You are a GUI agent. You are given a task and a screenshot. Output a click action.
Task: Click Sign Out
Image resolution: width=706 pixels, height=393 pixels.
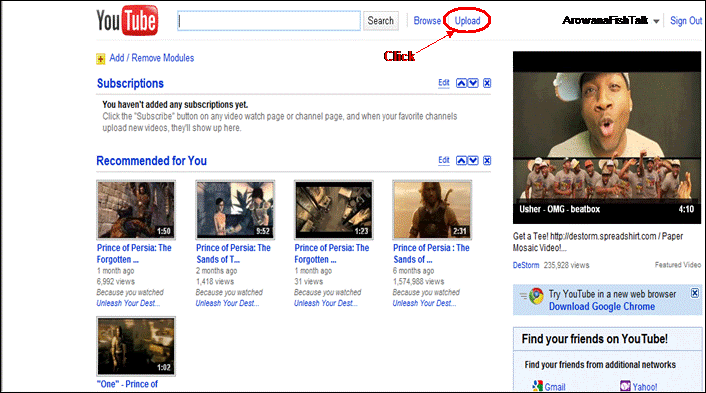point(686,21)
